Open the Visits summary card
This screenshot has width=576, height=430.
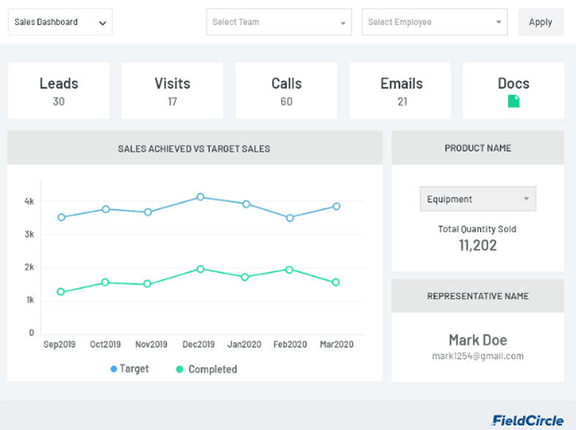(x=172, y=90)
